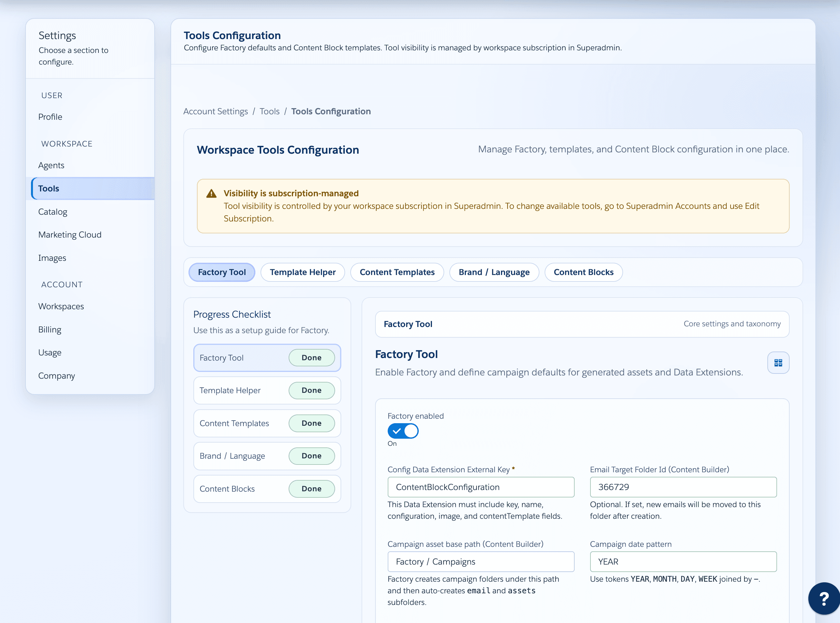
Task: Click the Tools breadcrumb link
Action: point(269,111)
